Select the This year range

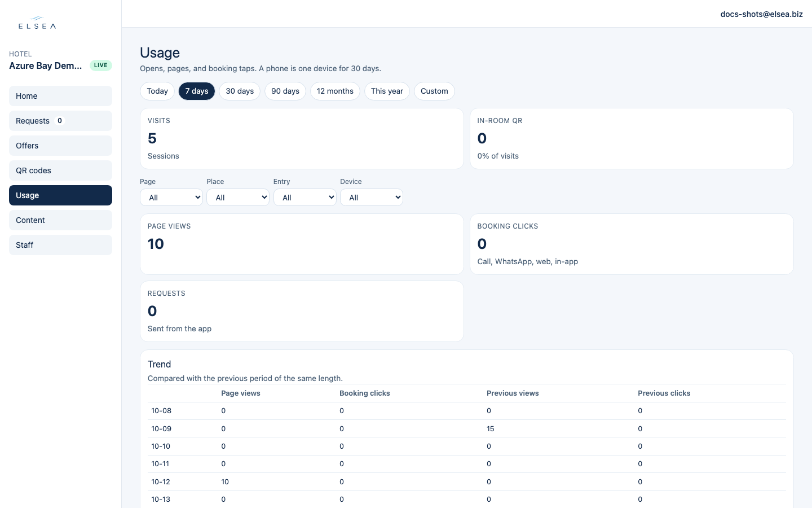pos(387,91)
